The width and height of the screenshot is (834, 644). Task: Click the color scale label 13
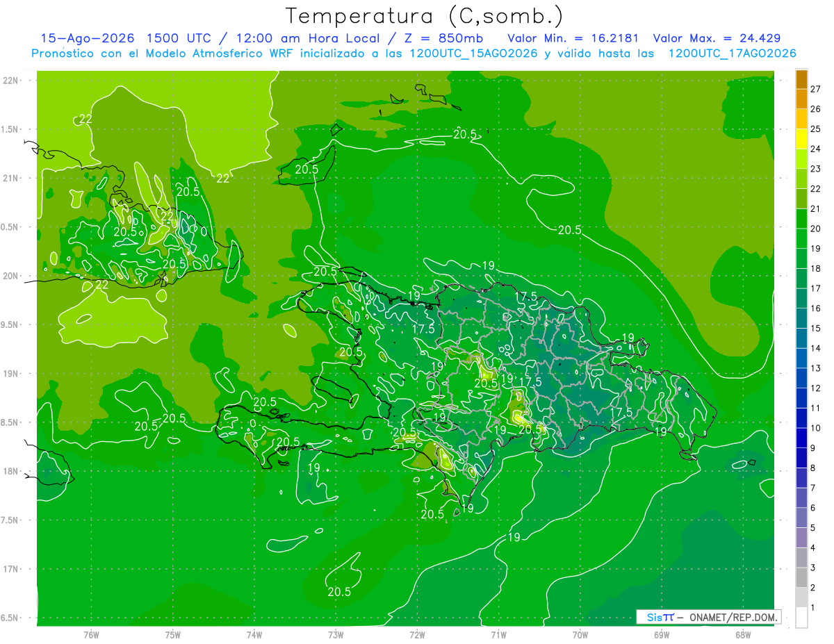coord(815,368)
